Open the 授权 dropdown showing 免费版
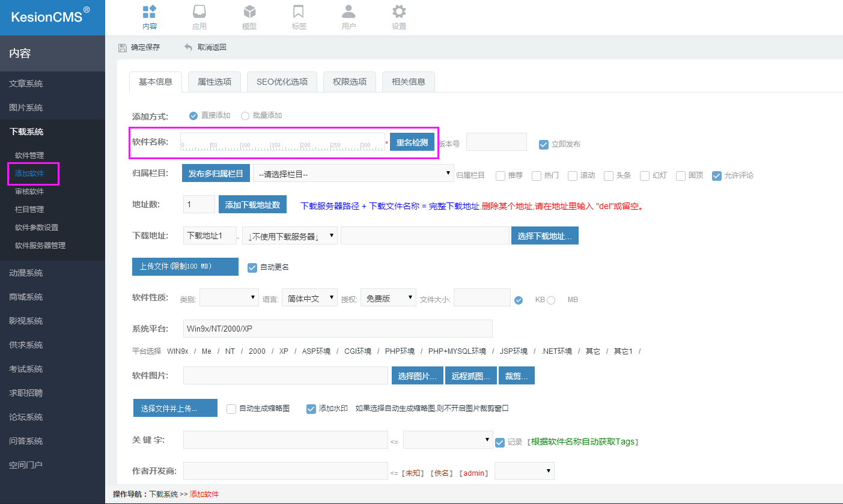Viewport: 843px width, 504px height. (x=388, y=297)
